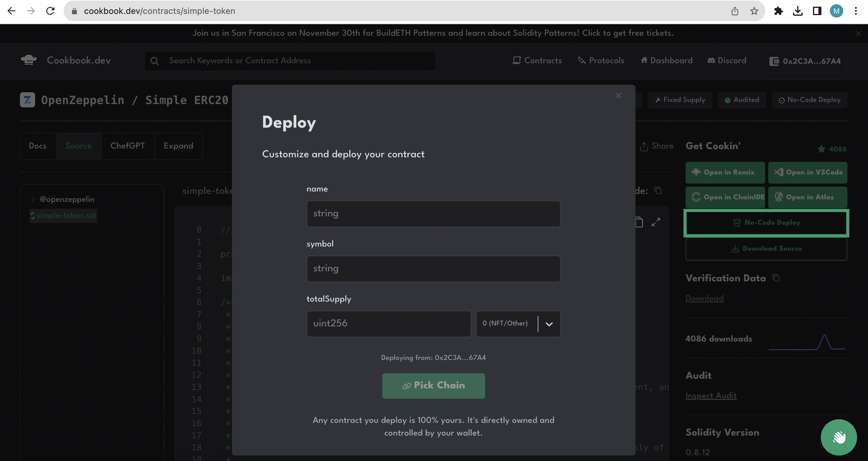
Task: Click the Pick Chain button
Action: click(433, 386)
